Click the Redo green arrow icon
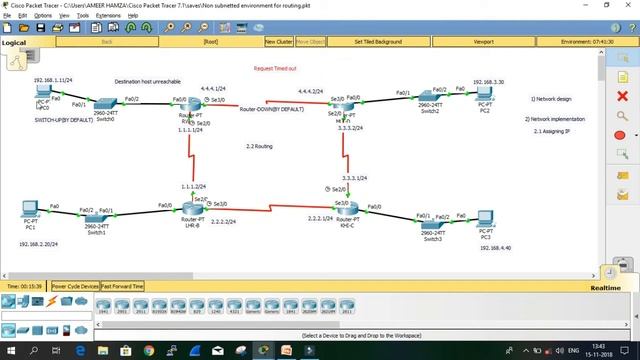This screenshot has width=640, height=360. (147, 28)
